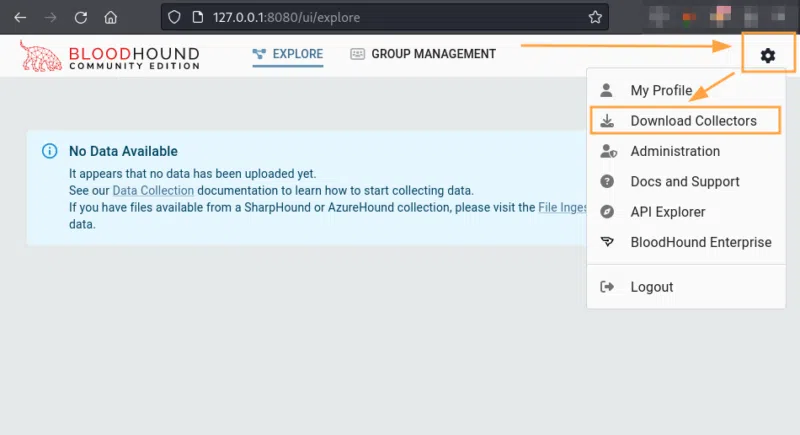Log out via the Logout entry

686,287
